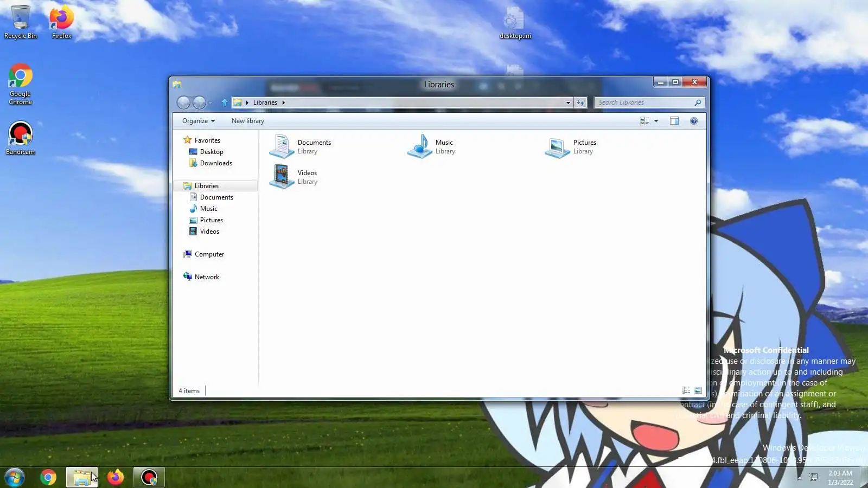Open Pictures in the navigation pane
The height and width of the screenshot is (488, 868).
point(206,220)
